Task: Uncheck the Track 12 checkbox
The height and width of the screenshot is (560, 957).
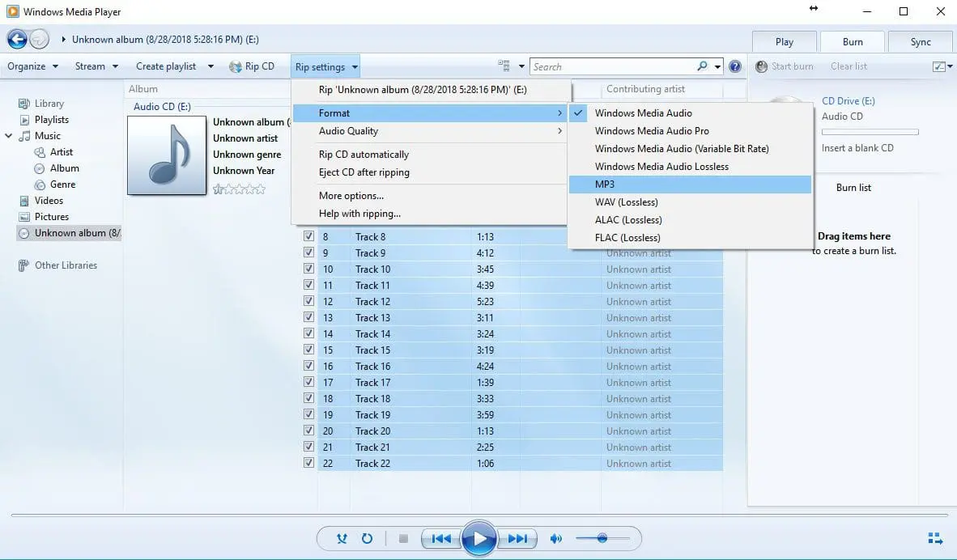Action: 308,301
